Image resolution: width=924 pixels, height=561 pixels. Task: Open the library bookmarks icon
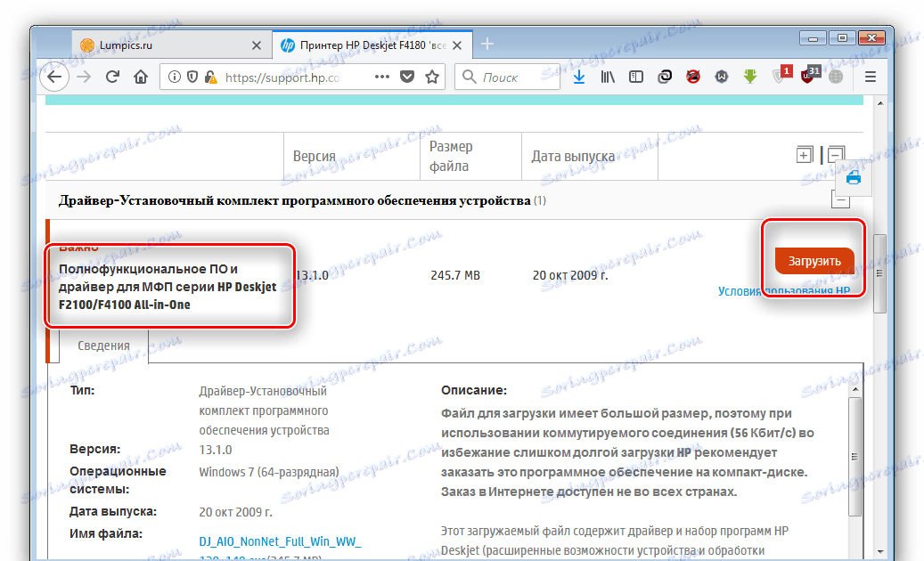[x=608, y=77]
